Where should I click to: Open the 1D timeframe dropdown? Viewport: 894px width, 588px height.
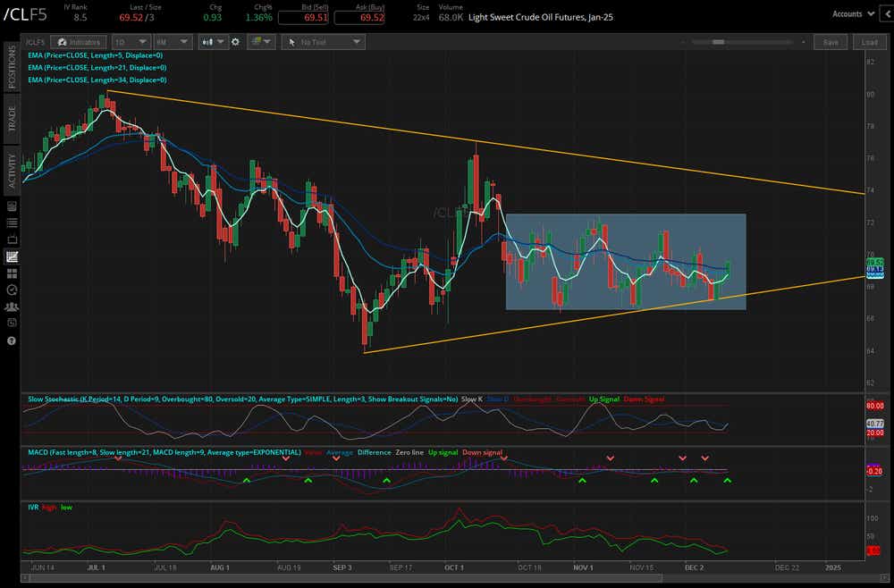pyautogui.click(x=131, y=41)
